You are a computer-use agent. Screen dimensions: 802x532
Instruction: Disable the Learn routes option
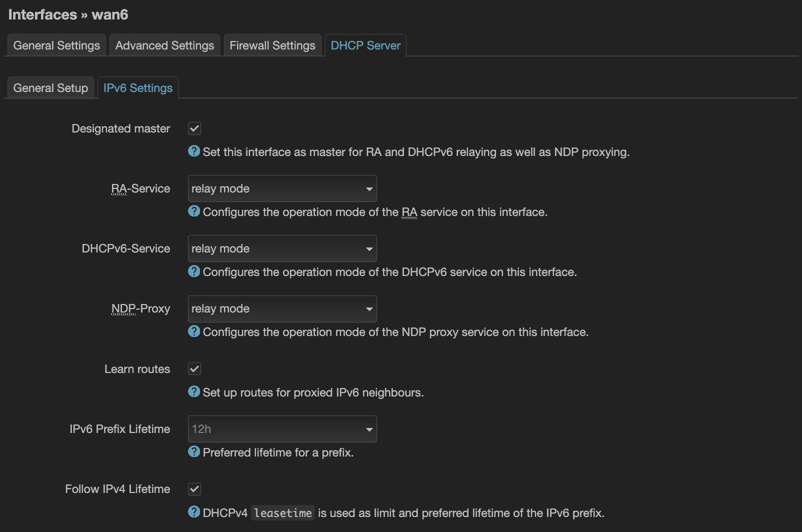click(194, 369)
